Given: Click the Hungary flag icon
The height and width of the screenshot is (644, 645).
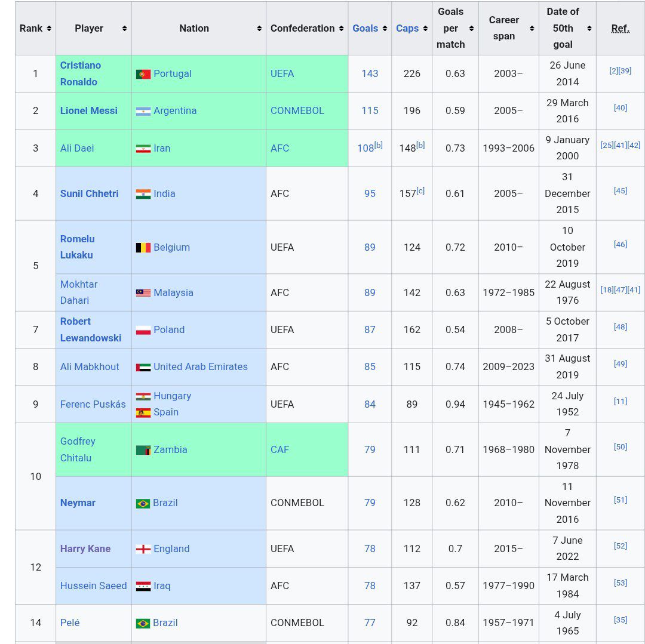Looking at the screenshot, I should coord(143,396).
